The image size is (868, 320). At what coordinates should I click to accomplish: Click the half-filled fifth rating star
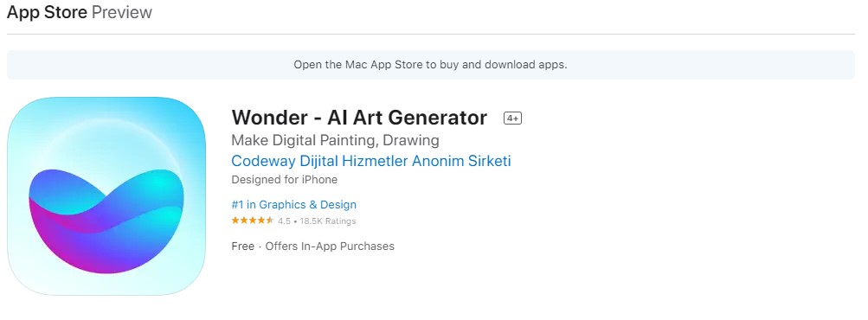click(270, 221)
